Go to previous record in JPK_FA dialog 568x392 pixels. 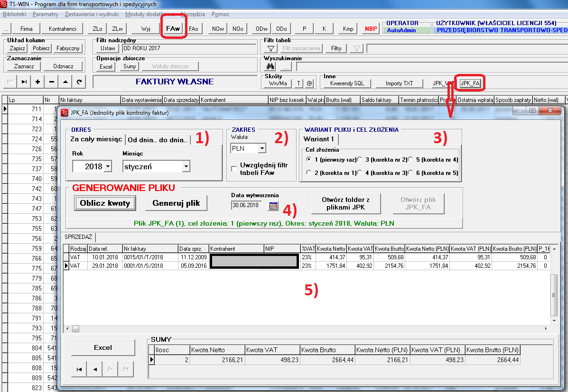pyautogui.click(x=95, y=369)
